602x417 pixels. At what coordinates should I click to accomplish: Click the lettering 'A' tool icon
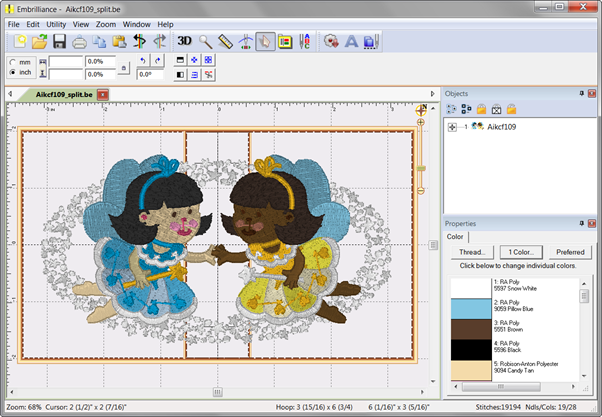pyautogui.click(x=351, y=41)
